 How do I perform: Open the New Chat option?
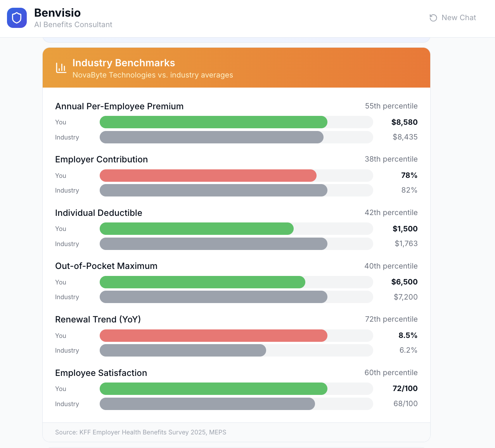tap(459, 17)
